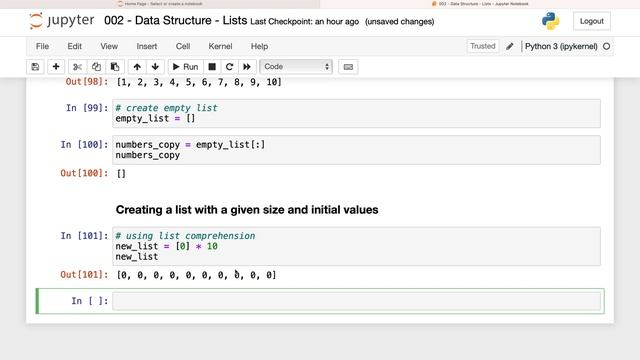Interrupt the kernel with stop icon
Screen dimensions: 640x360
click(x=212, y=67)
